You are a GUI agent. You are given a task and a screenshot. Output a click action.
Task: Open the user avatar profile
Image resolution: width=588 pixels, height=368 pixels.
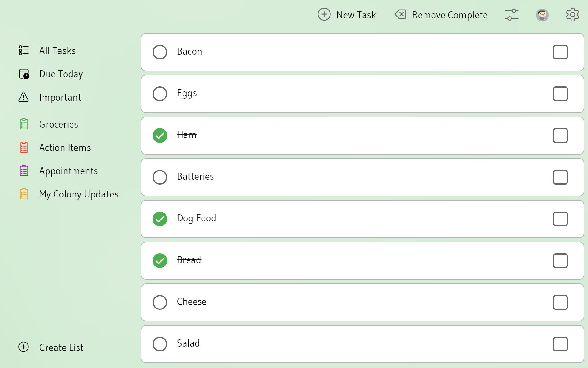542,15
